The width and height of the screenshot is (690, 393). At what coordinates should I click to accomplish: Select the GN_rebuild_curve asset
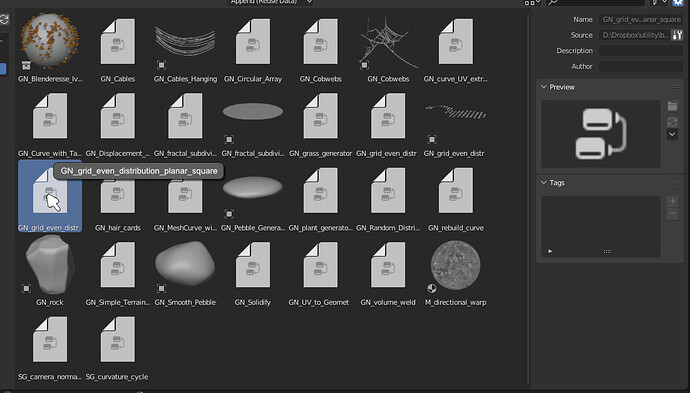click(455, 196)
